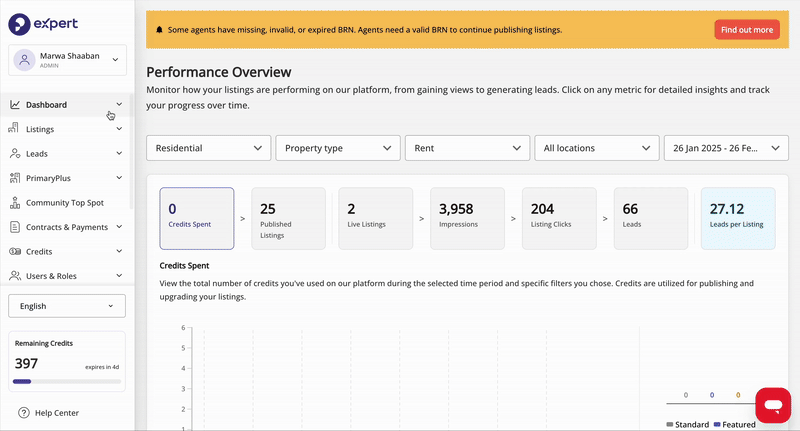The height and width of the screenshot is (431, 800).
Task: Click the ADMIN role label
Action: pos(49,66)
